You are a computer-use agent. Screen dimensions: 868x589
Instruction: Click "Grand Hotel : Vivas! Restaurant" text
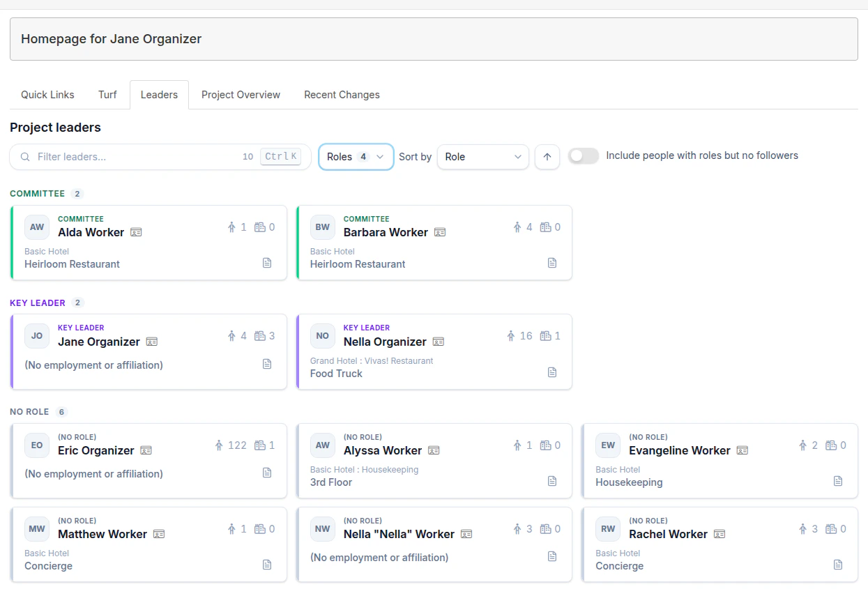click(372, 361)
